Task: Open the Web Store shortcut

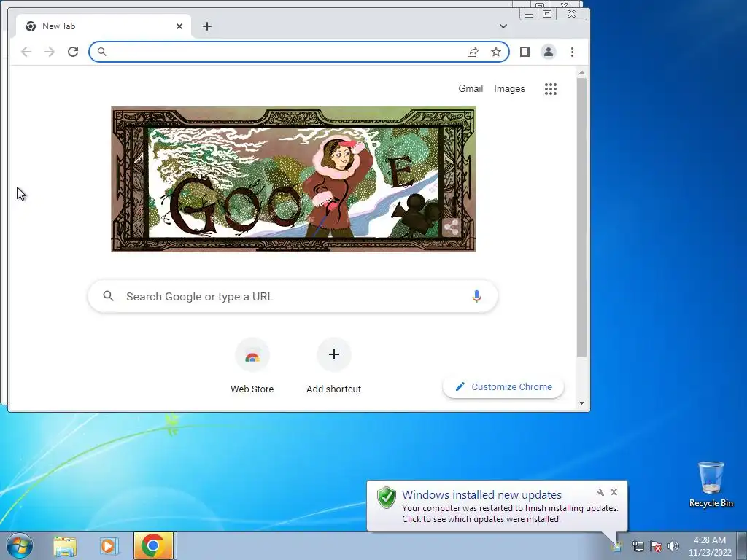Action: tap(252, 366)
